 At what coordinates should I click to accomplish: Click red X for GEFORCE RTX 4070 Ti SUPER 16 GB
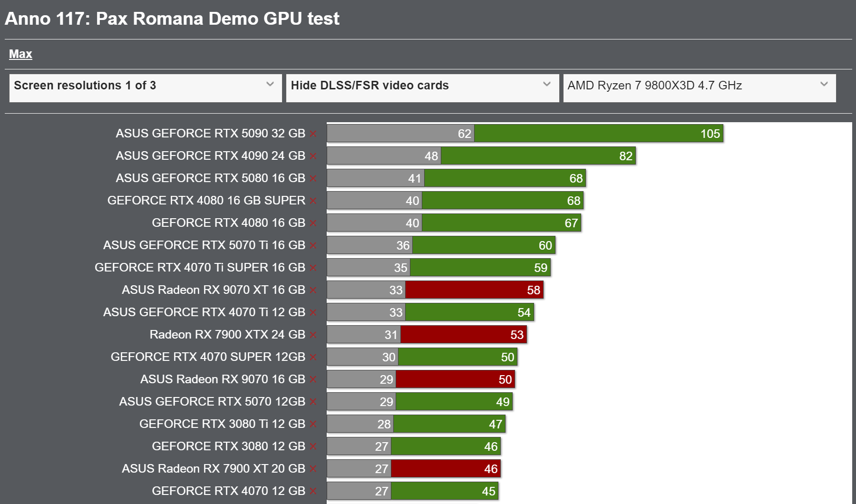313,268
